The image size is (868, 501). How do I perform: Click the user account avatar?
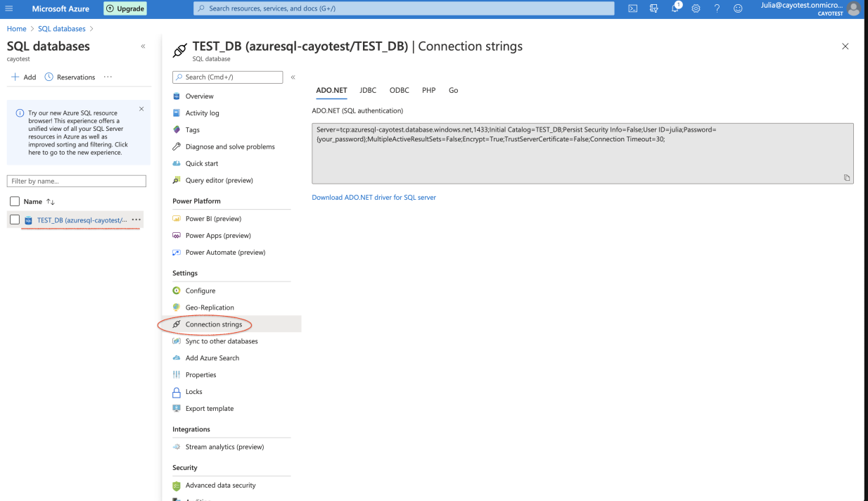854,8
